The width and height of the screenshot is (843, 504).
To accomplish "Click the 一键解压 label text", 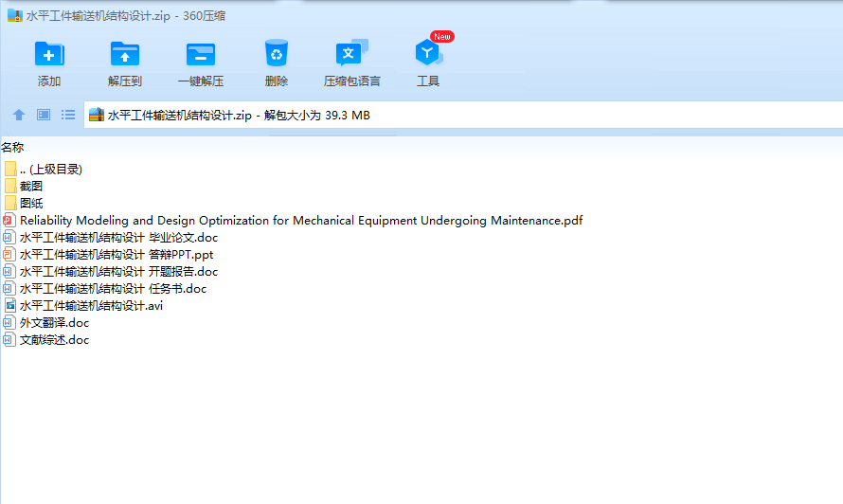I will click(201, 81).
